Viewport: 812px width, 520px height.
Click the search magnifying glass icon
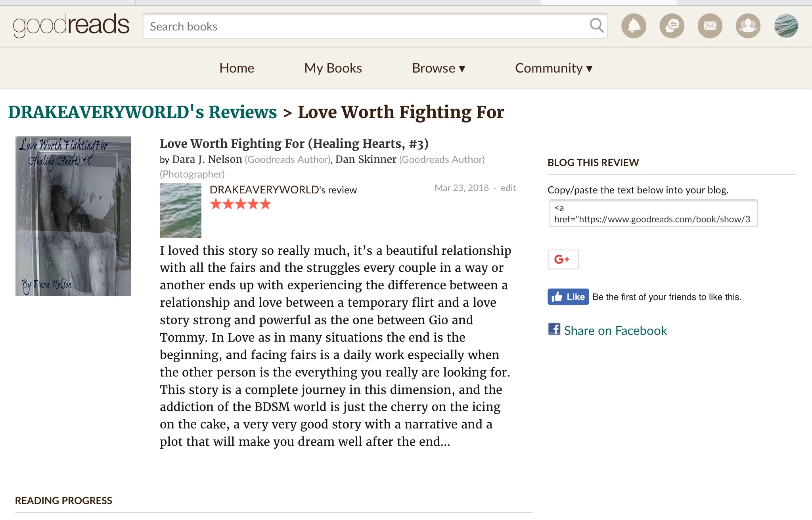[596, 26]
